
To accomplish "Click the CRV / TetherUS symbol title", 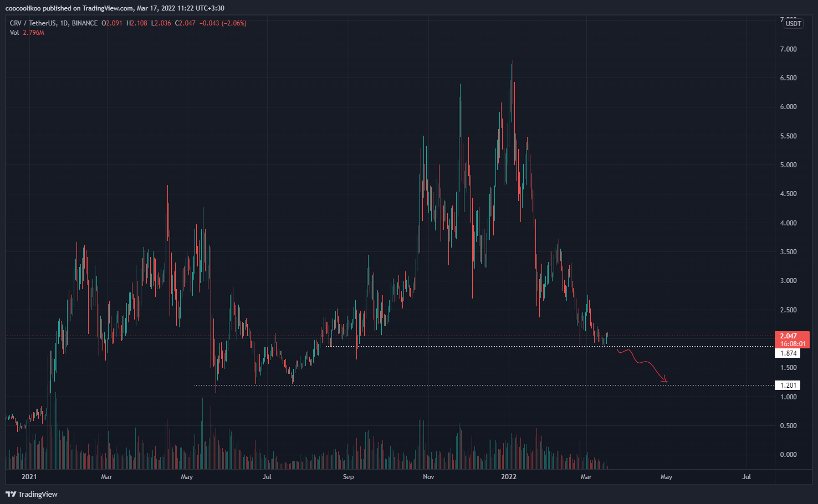I will coord(33,23).
